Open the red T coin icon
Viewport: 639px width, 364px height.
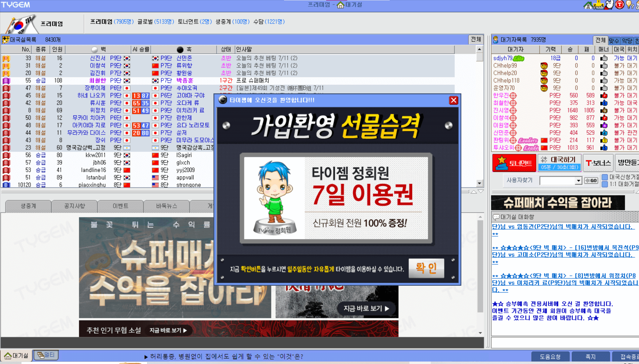pos(620,5)
